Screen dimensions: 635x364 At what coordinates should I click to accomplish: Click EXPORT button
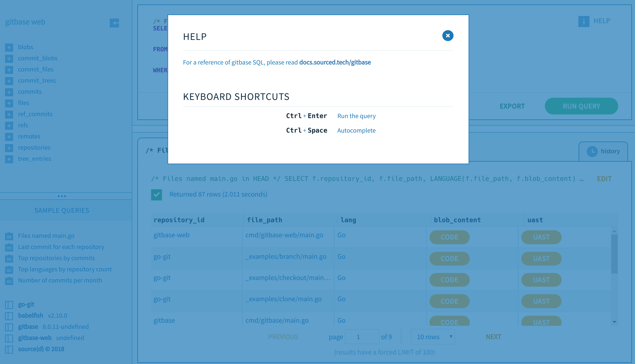tap(512, 106)
